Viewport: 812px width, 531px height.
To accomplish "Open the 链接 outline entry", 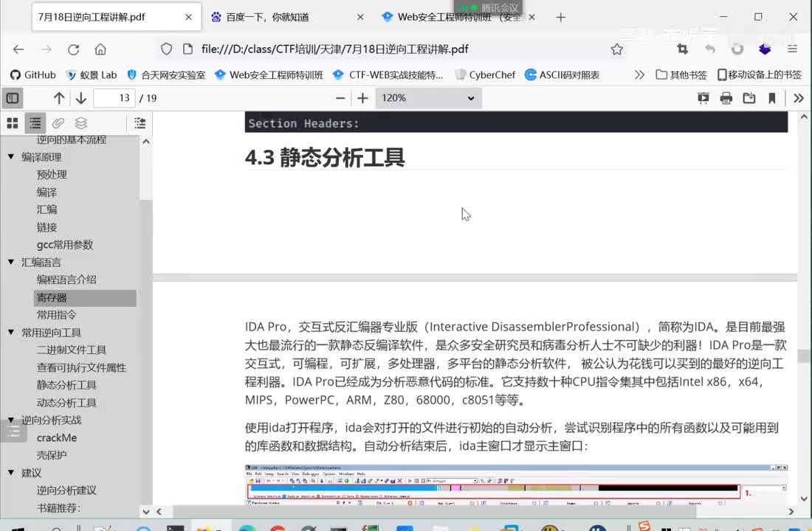I will [x=47, y=227].
